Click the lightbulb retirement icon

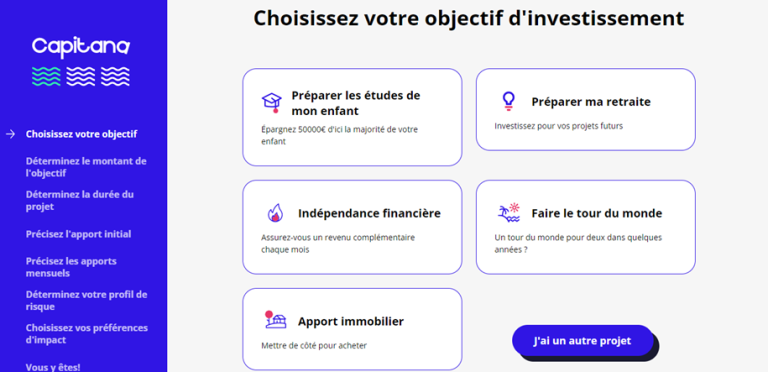tap(509, 101)
